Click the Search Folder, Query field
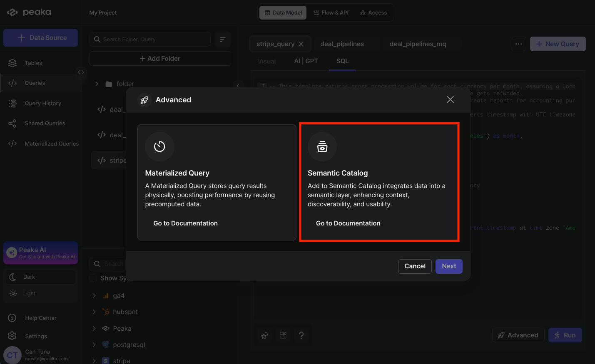This screenshot has width=595, height=364. pos(154,40)
